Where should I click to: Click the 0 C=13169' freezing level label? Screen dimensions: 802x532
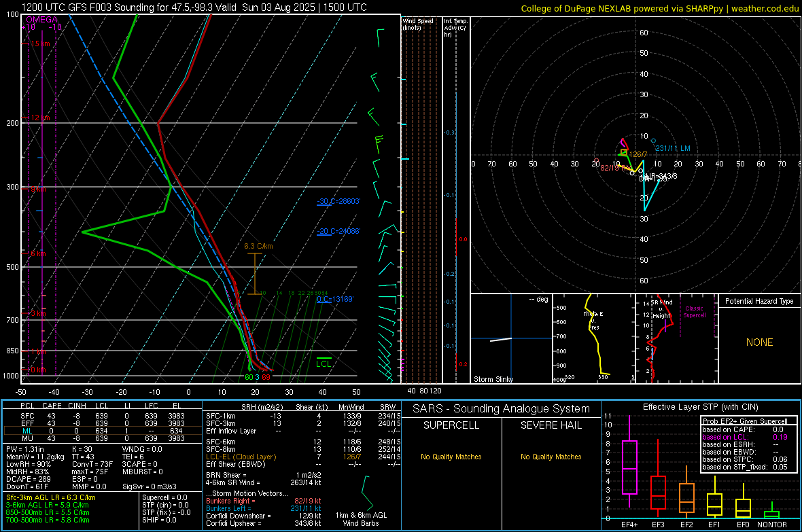[335, 299]
